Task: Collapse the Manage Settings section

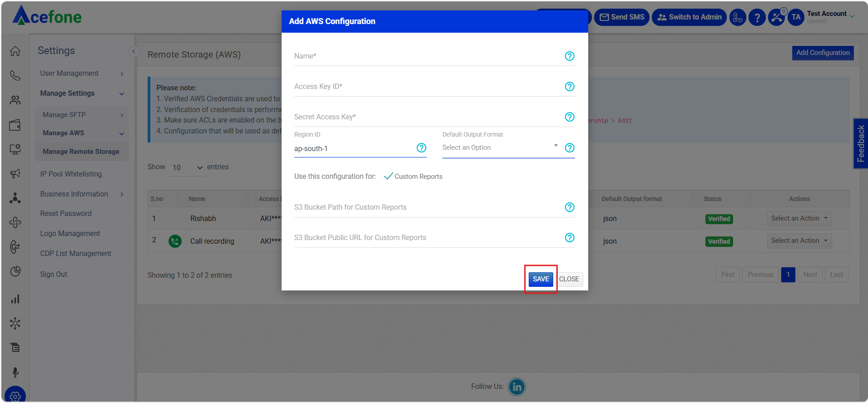Action: tap(82, 93)
